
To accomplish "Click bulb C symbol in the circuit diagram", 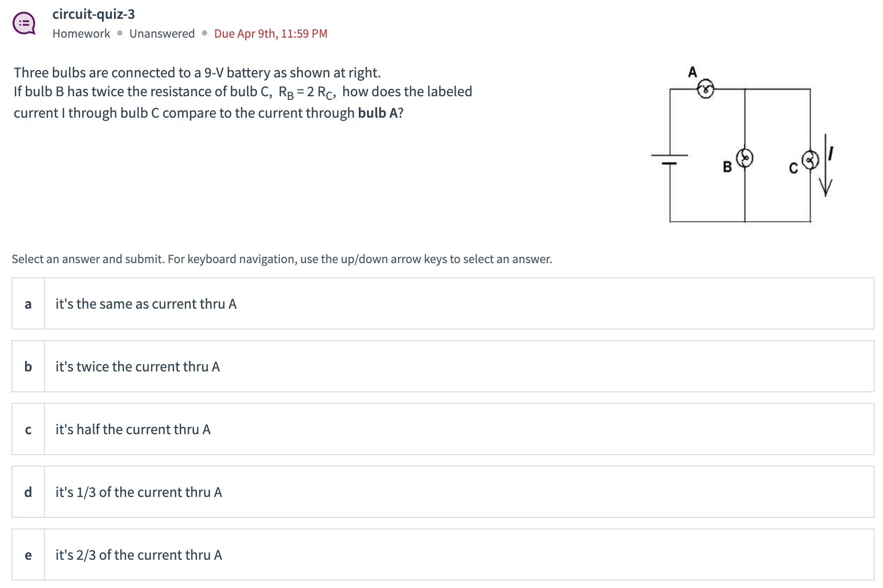I will [x=810, y=160].
